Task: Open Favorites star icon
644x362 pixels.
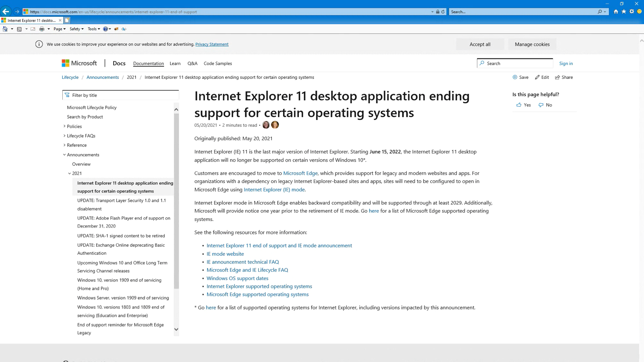Action: [x=624, y=11]
